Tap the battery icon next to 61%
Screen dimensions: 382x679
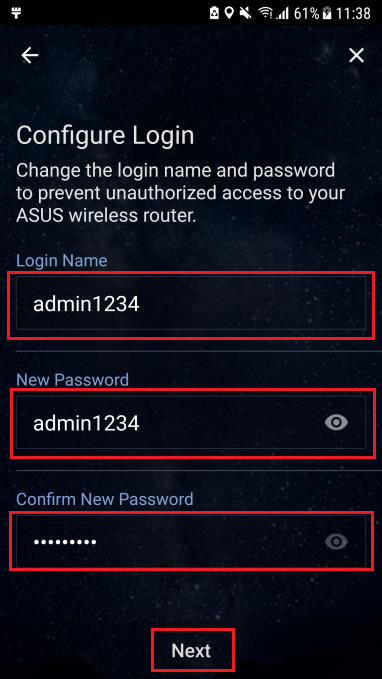point(327,13)
